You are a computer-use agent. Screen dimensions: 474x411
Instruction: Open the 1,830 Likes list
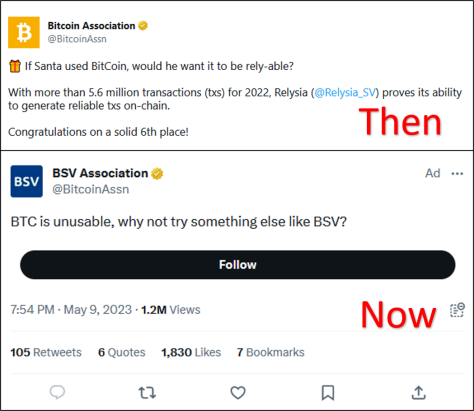point(191,352)
